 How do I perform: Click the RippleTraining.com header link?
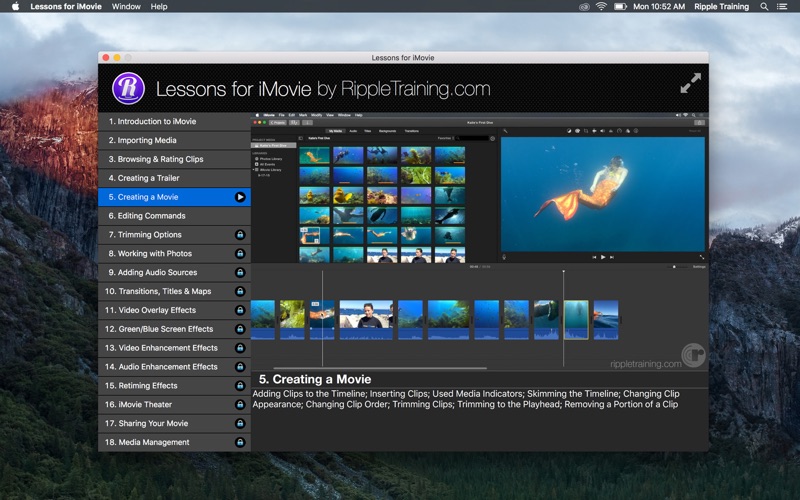415,89
